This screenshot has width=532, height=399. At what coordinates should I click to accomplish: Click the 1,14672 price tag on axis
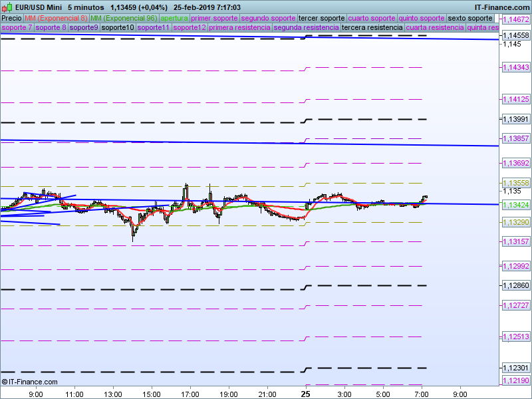coord(515,20)
